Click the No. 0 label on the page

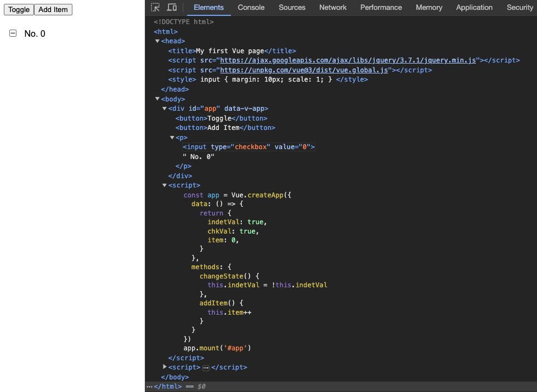pos(35,33)
